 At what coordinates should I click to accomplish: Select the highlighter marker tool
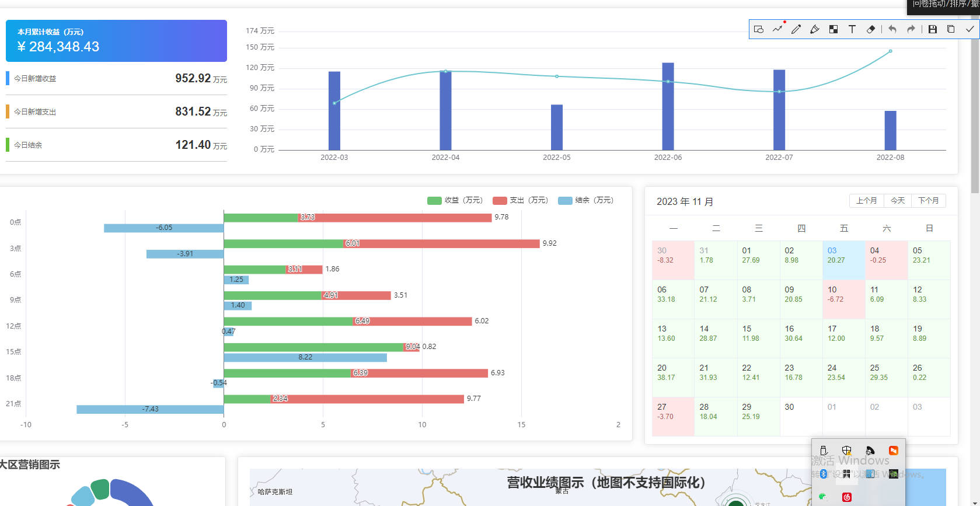(815, 29)
